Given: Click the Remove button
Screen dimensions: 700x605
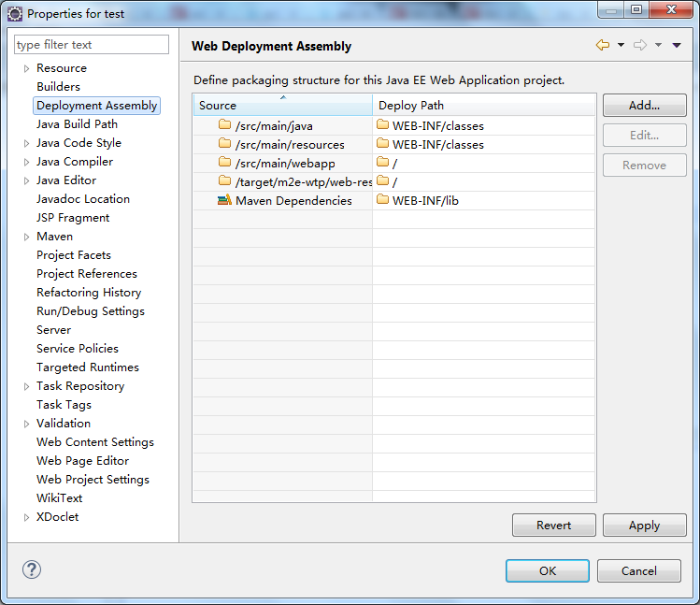Looking at the screenshot, I should [644, 166].
